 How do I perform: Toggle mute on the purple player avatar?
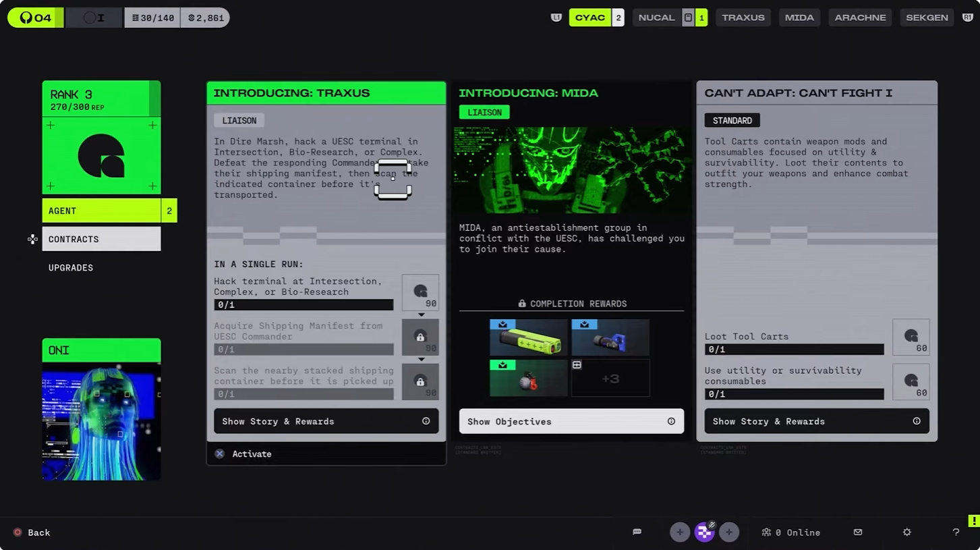704,532
